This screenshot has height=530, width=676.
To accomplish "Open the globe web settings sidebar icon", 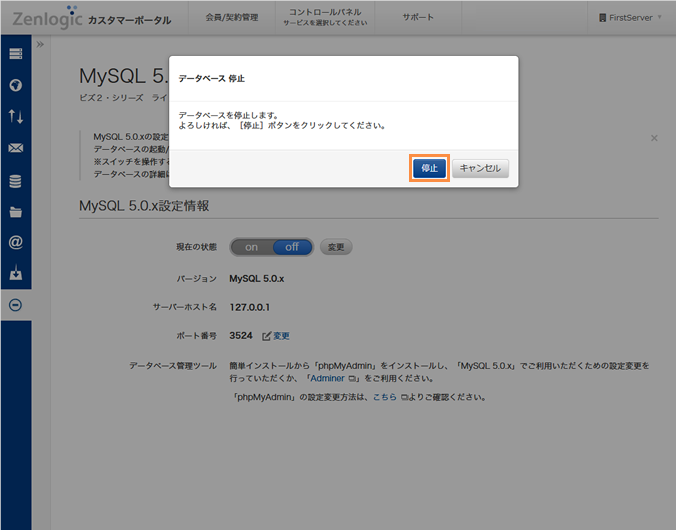I will point(16,85).
